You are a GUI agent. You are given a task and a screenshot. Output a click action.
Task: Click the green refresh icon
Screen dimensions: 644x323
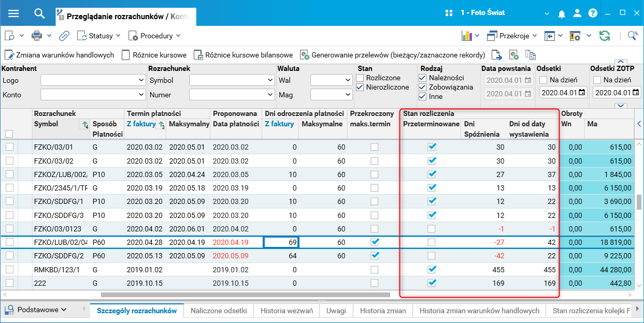pyautogui.click(x=604, y=36)
